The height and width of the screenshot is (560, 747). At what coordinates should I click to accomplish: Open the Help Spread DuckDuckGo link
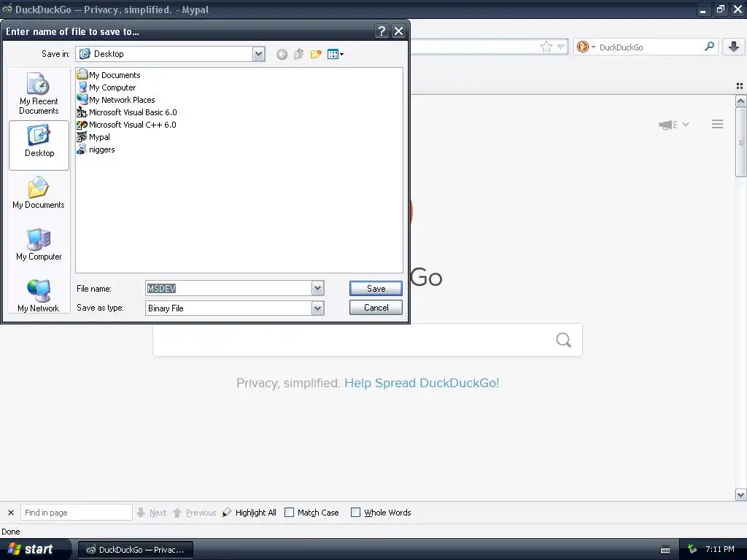[x=422, y=383]
